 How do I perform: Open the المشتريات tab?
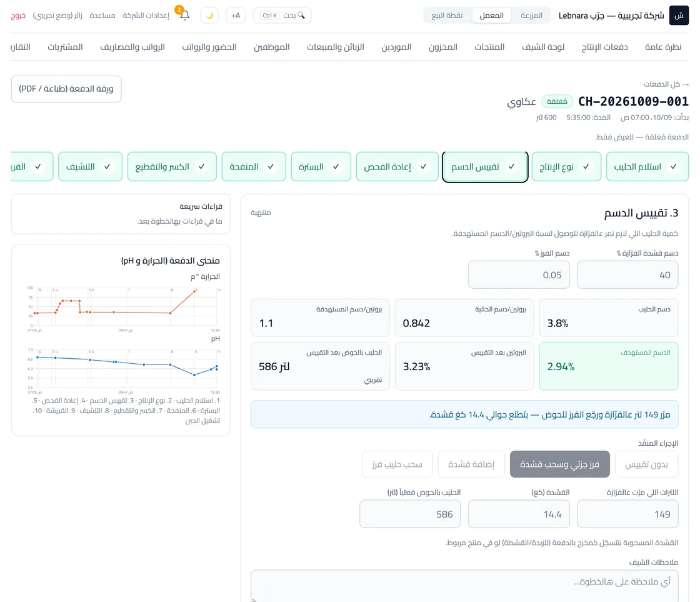point(65,47)
